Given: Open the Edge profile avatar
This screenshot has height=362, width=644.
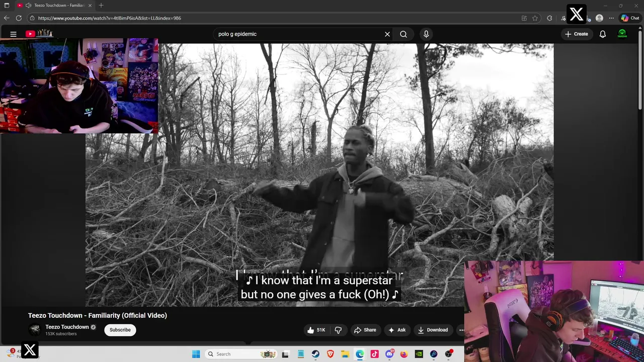Looking at the screenshot, I should (x=599, y=18).
